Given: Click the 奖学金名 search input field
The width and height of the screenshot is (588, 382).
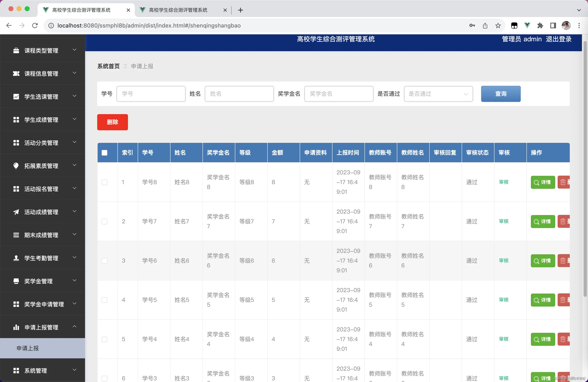Looking at the screenshot, I should (x=339, y=94).
